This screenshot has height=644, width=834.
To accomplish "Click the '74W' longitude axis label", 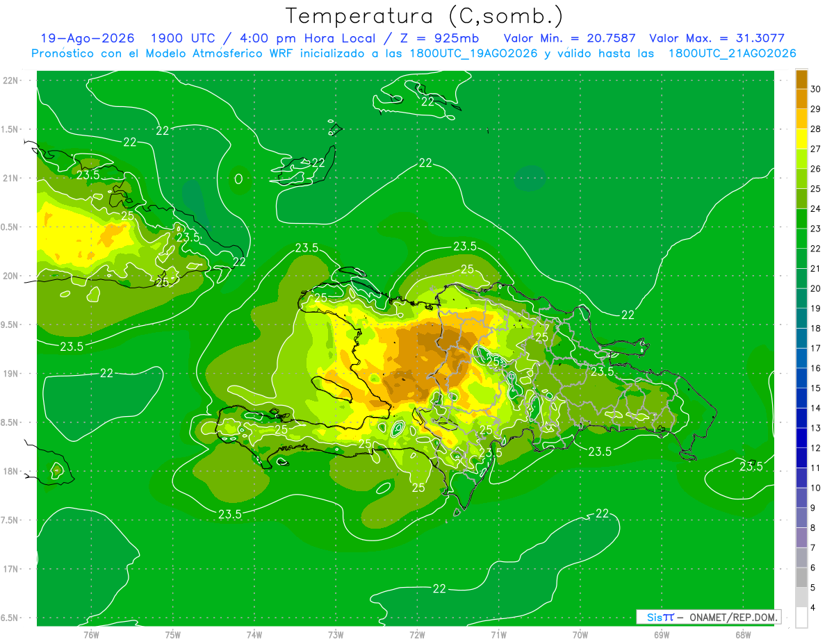I will point(254,634).
